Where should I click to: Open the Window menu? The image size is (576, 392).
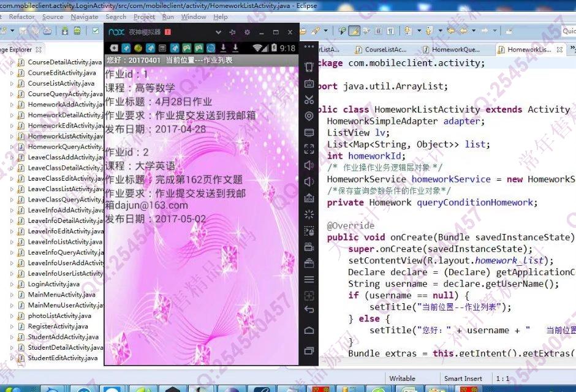[x=193, y=17]
